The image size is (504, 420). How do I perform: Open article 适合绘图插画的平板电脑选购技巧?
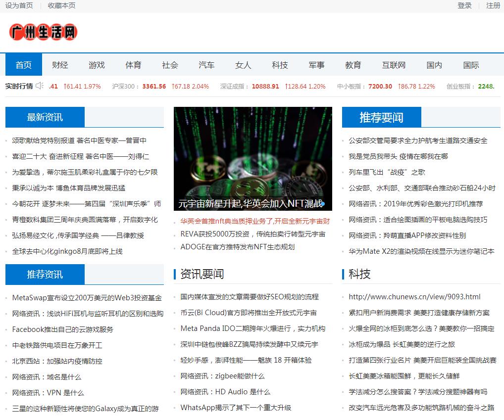click(x=418, y=220)
